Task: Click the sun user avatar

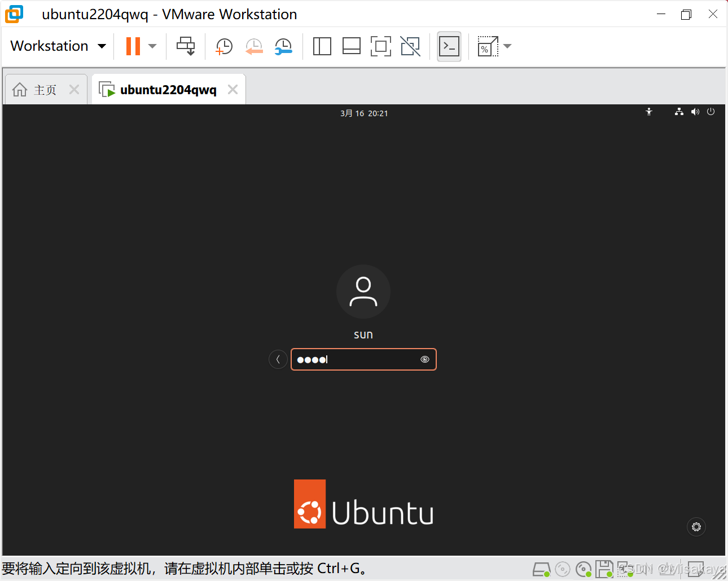Action: coord(363,292)
